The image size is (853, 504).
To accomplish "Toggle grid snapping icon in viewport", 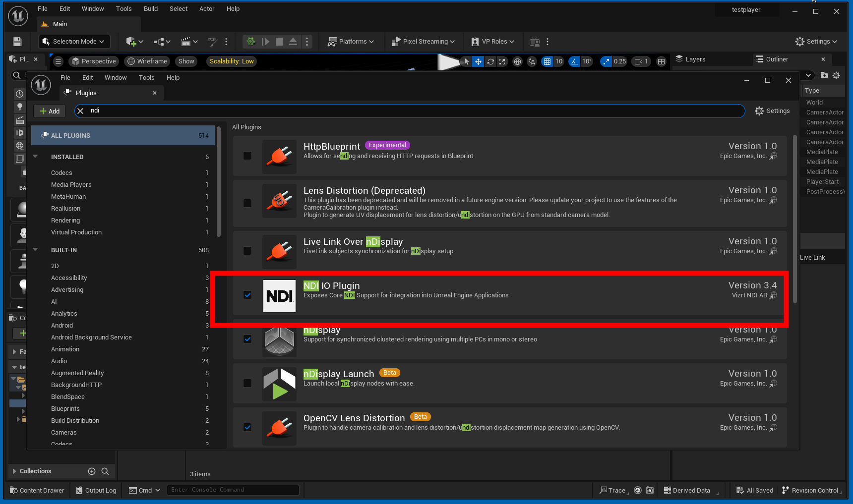I will click(x=547, y=61).
